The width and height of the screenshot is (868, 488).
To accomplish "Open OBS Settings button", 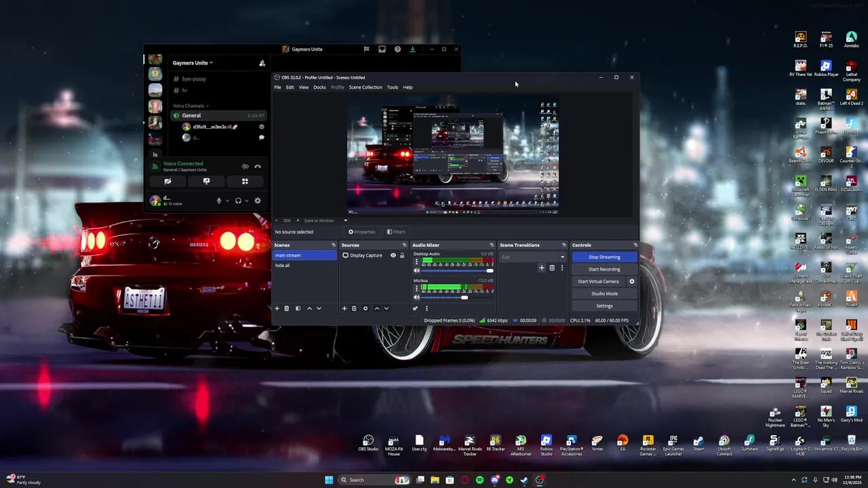I will (604, 306).
